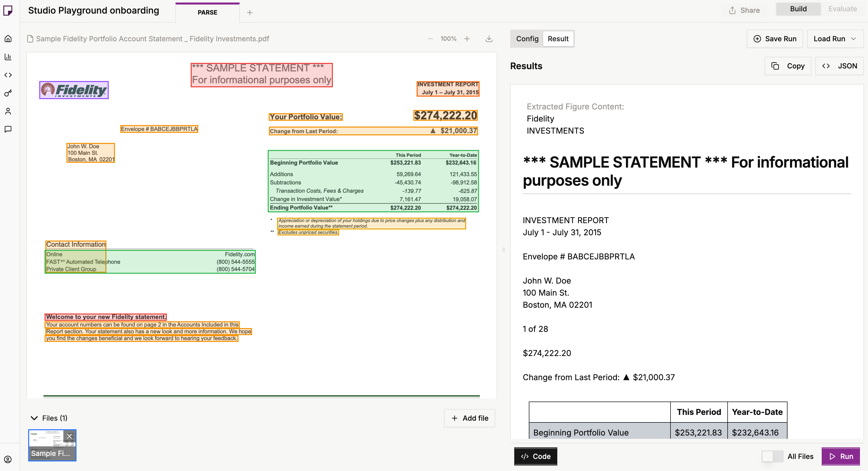The image size is (868, 471).
Task: Select the Contact Information heading region
Action: [x=76, y=244]
